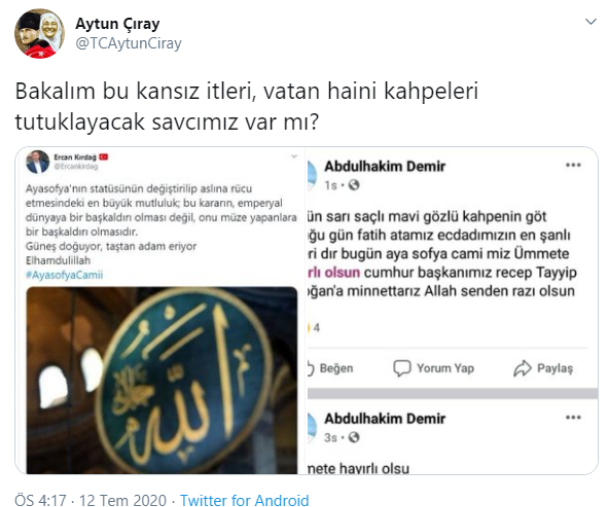Click the Paylaş share arrow icon

coord(522,368)
